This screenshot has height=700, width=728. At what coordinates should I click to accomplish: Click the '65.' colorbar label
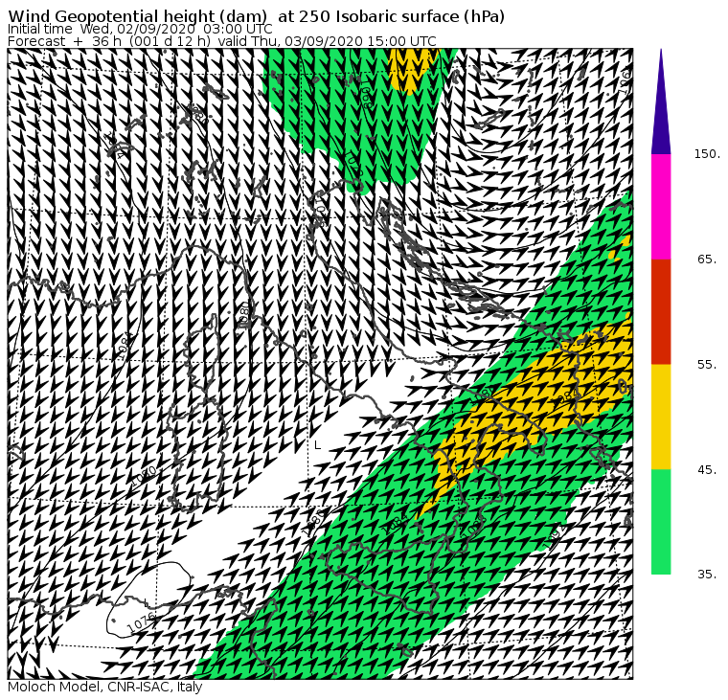click(707, 260)
